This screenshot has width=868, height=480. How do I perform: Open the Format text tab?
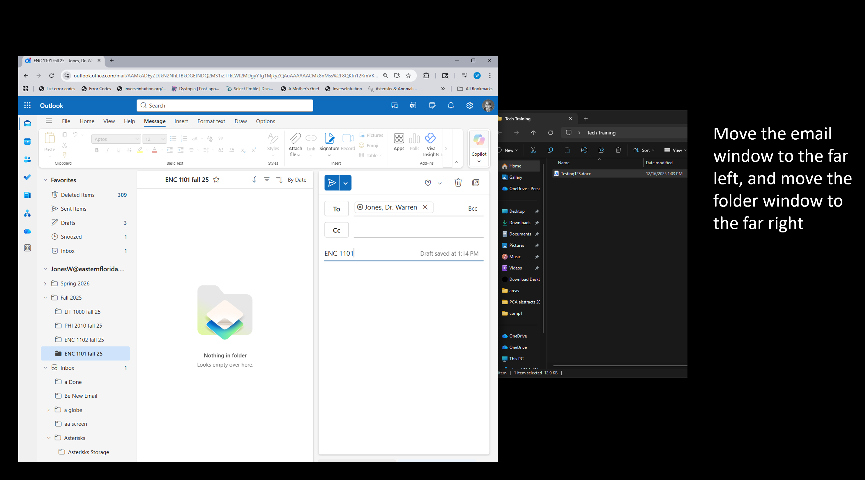coord(211,121)
